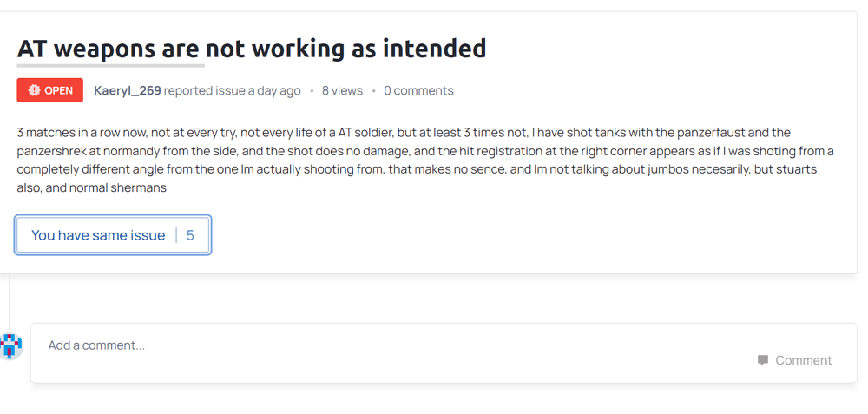Click the vertical timeline line
This screenshot has height=414, width=868.
click(x=10, y=299)
